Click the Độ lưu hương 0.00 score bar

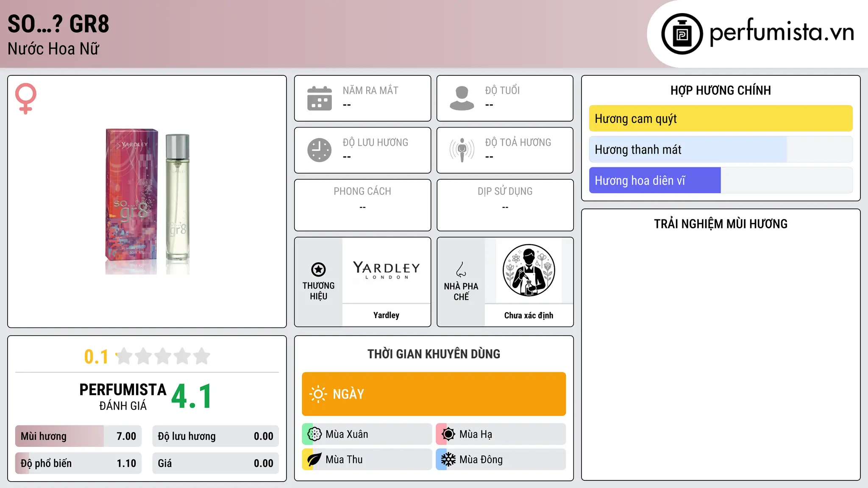pos(216,436)
